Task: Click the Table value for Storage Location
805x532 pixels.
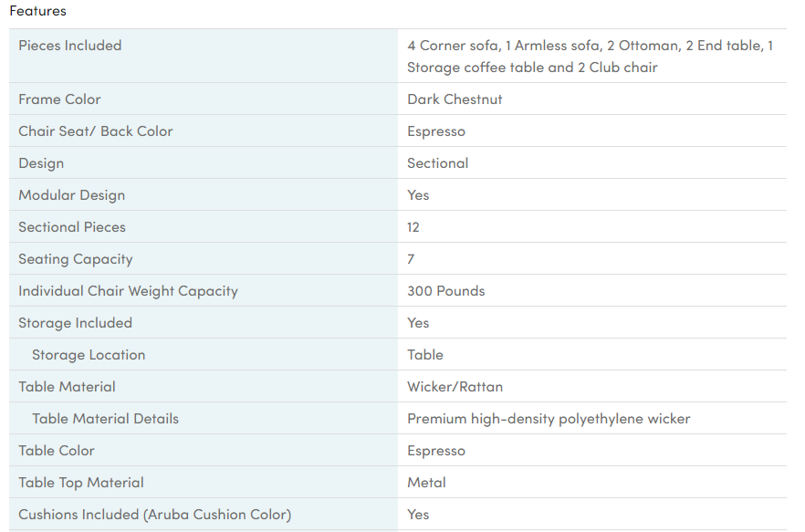Action: [x=425, y=355]
